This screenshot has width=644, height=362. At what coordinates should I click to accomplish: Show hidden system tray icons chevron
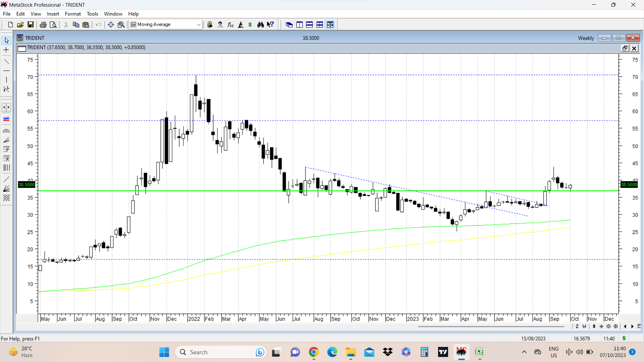(x=524, y=352)
